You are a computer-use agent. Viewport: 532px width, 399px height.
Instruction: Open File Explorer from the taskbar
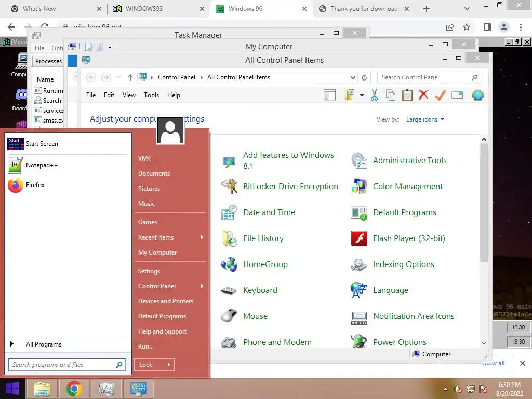(x=42, y=389)
